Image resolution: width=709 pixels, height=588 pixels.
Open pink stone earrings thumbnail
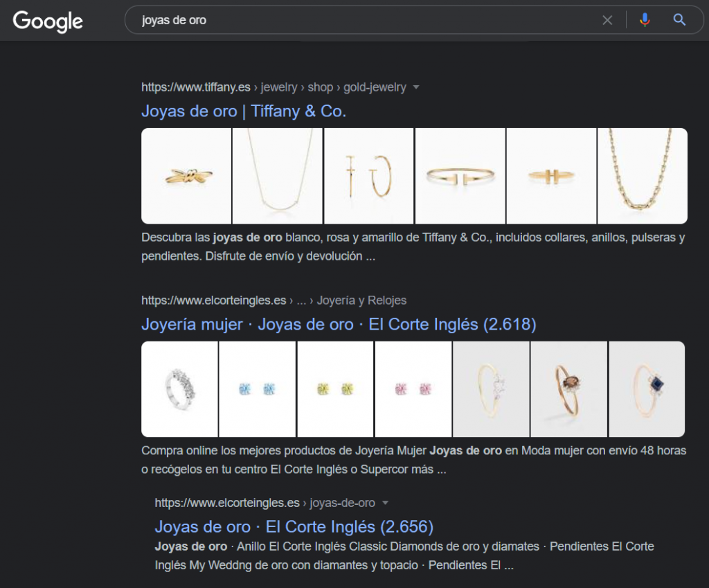[x=413, y=389]
